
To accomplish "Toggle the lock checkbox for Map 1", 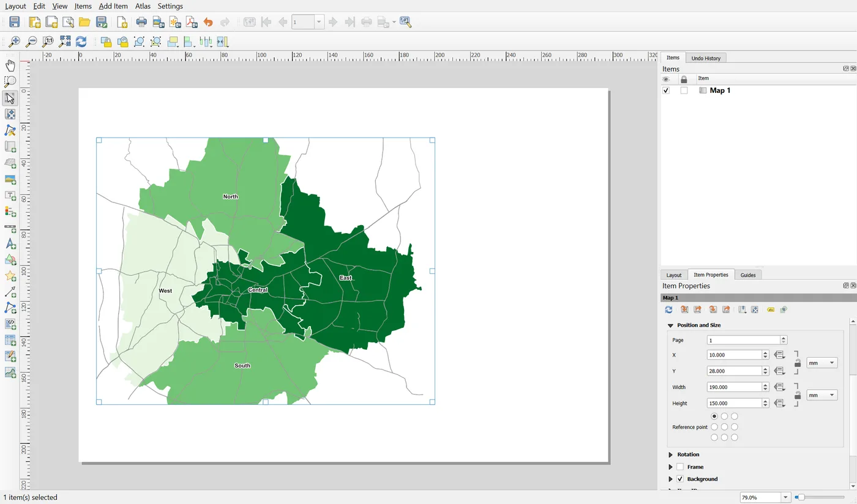I will click(x=684, y=91).
